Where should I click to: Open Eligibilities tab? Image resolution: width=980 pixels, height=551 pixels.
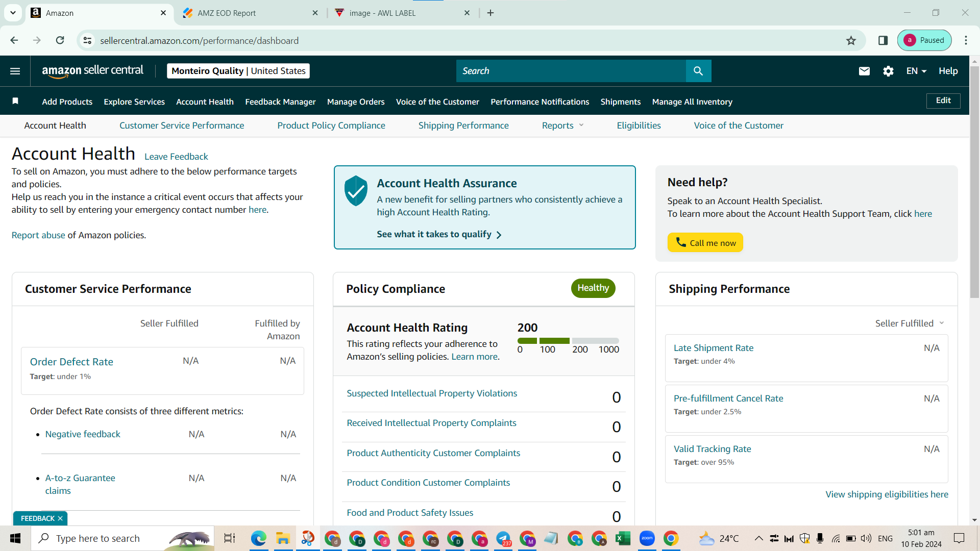tap(639, 126)
